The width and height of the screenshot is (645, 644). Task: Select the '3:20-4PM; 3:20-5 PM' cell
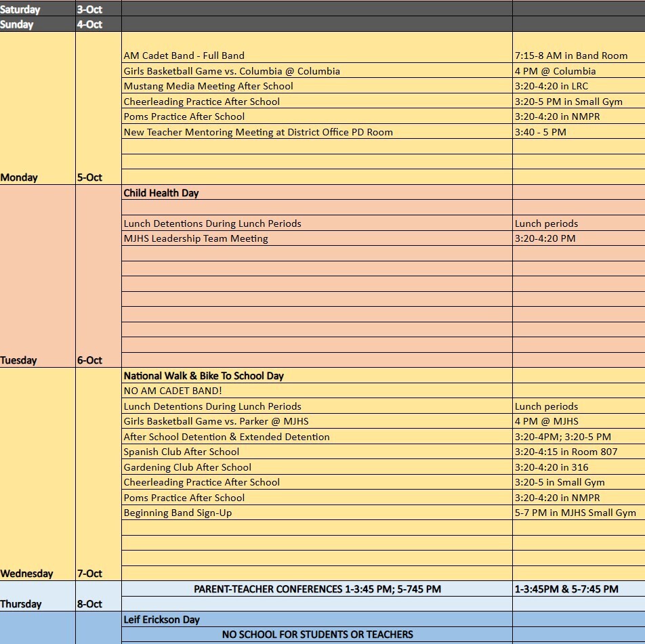point(579,436)
